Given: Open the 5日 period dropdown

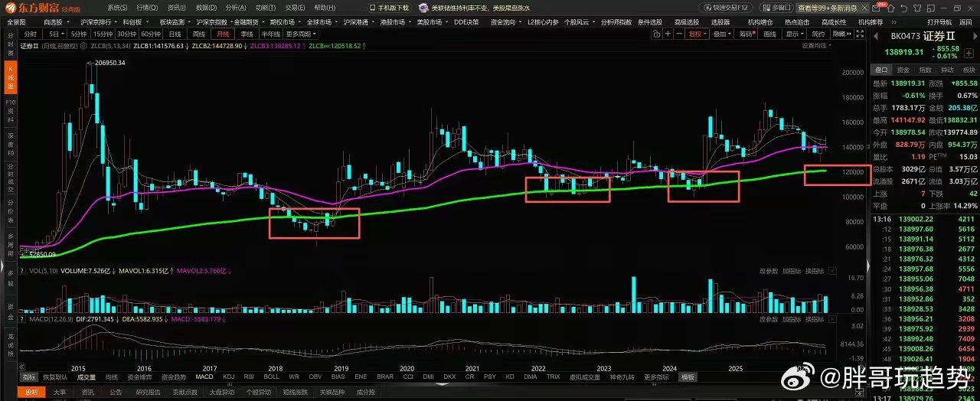Looking at the screenshot, I should point(56,34).
